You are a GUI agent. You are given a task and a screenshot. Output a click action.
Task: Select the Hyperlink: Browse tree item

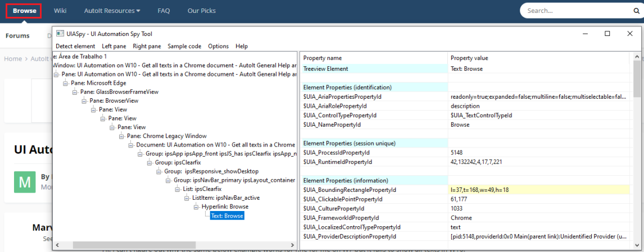tap(225, 207)
